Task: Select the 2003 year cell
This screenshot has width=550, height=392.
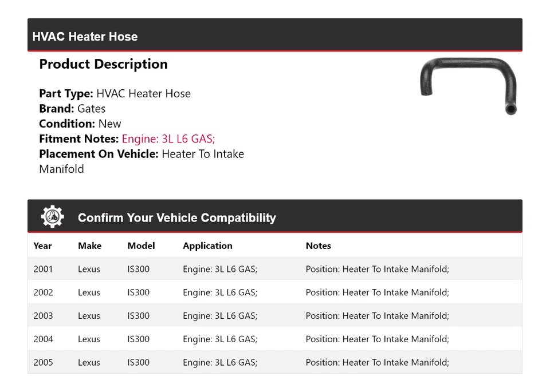Action: click(43, 316)
